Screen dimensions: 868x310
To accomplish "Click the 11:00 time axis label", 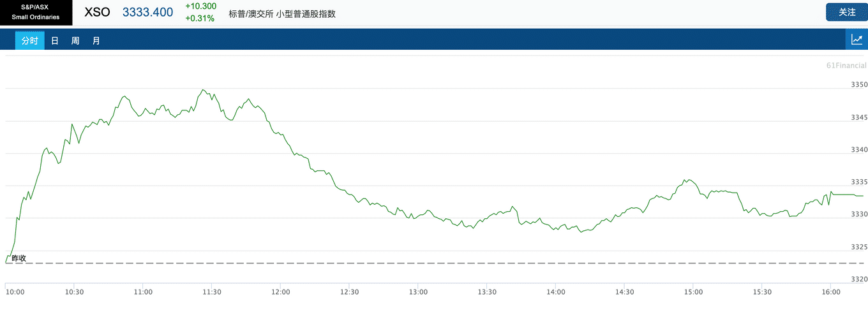I will pos(143,292).
